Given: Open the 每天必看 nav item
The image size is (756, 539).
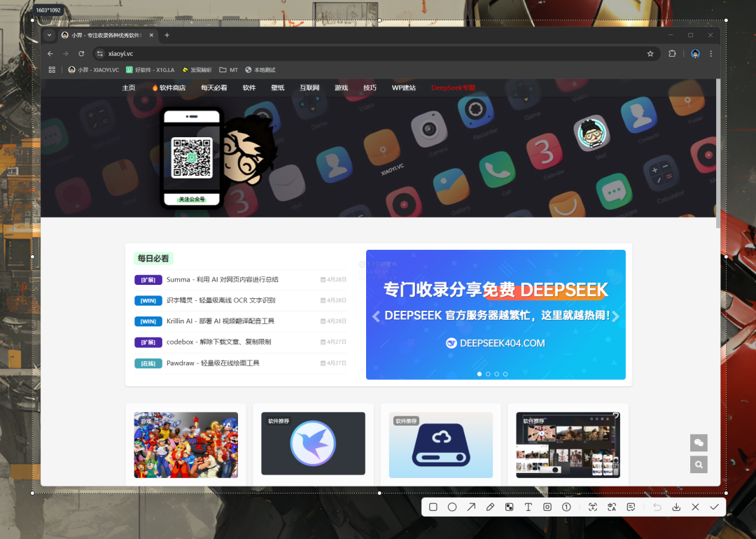Looking at the screenshot, I should [x=214, y=87].
